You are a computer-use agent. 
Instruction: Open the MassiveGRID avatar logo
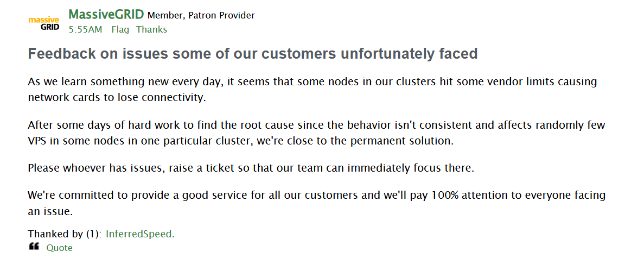(43, 23)
